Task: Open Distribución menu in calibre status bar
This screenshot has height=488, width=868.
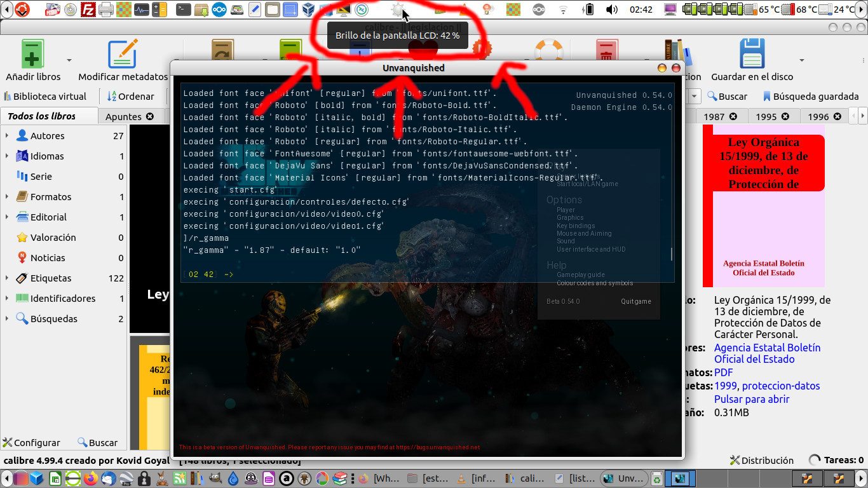Action: 762,460
